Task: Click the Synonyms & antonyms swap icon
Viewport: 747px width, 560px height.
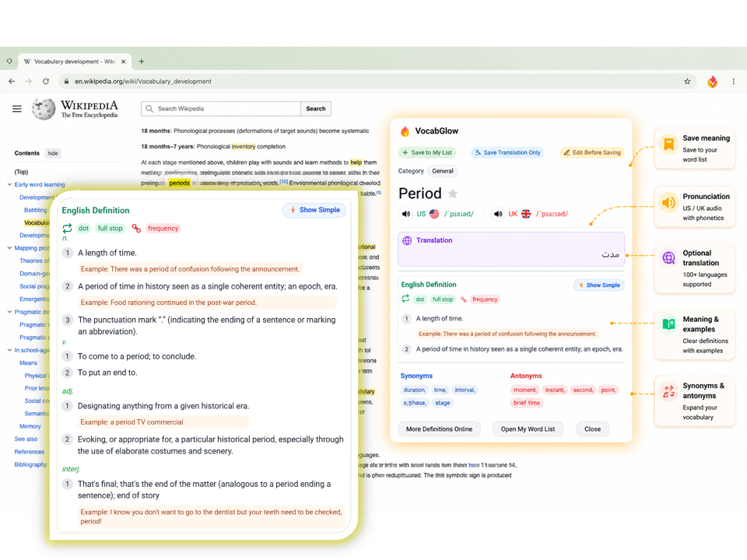Action: tap(668, 391)
